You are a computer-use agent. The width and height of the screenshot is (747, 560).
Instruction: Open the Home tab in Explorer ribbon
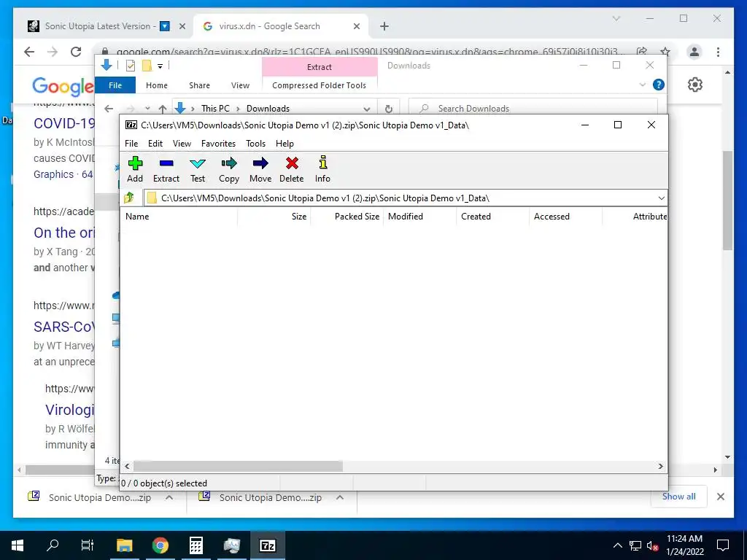pos(157,85)
